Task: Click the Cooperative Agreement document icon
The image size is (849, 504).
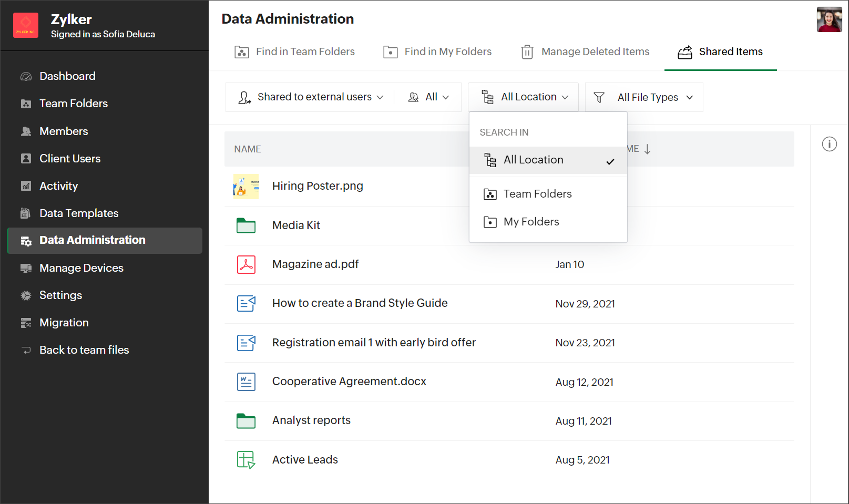Action: [x=246, y=382]
